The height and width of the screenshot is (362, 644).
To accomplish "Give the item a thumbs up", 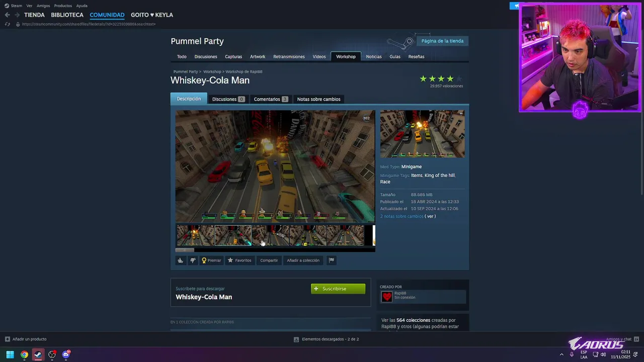I will pos(180,260).
